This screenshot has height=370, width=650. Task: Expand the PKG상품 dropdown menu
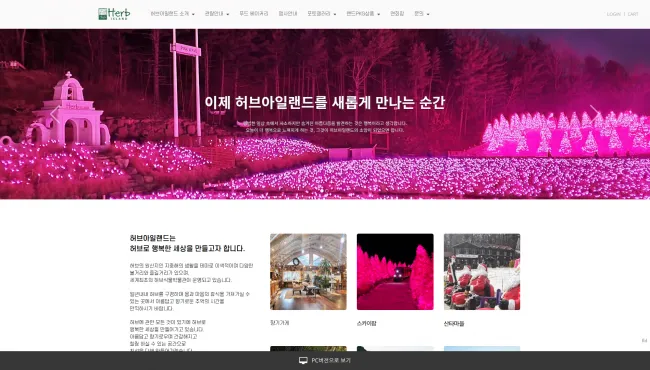pyautogui.click(x=363, y=14)
